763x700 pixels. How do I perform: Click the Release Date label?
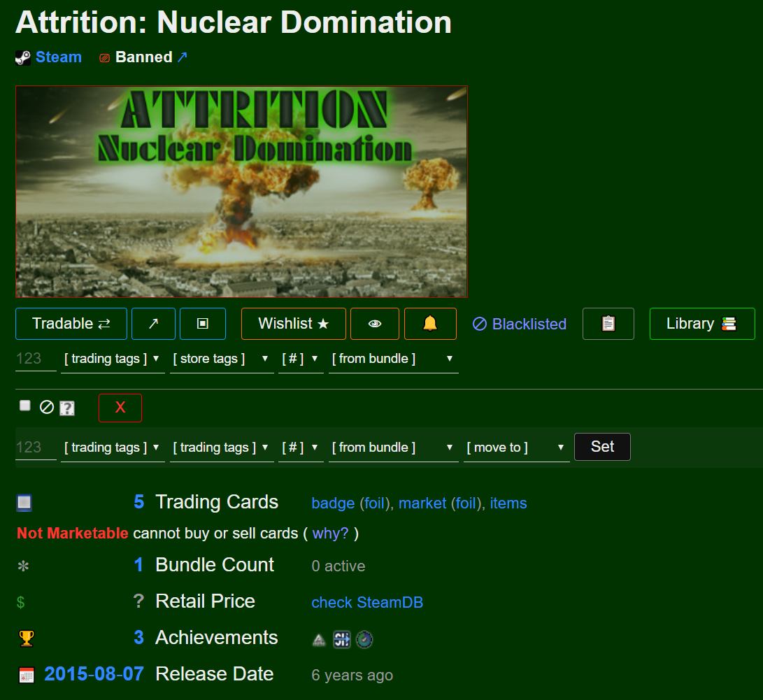(214, 673)
